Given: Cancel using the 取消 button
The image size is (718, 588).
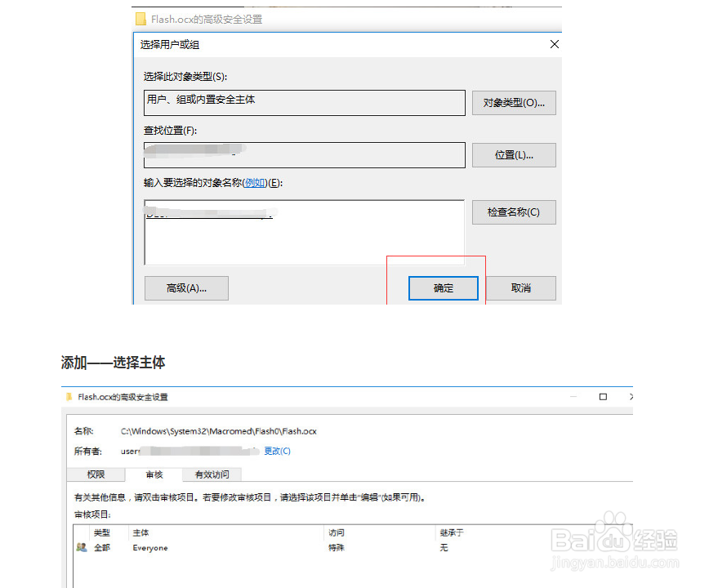Looking at the screenshot, I should pyautogui.click(x=521, y=288).
